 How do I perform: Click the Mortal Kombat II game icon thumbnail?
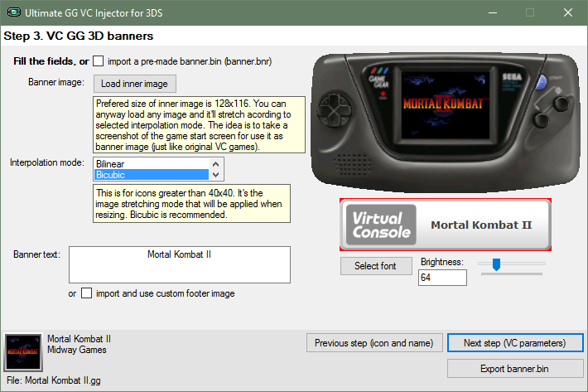pos(21,351)
